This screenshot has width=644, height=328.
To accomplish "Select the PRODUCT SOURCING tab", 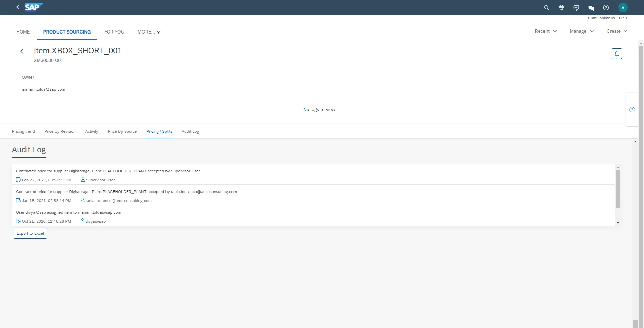I will 67,32.
